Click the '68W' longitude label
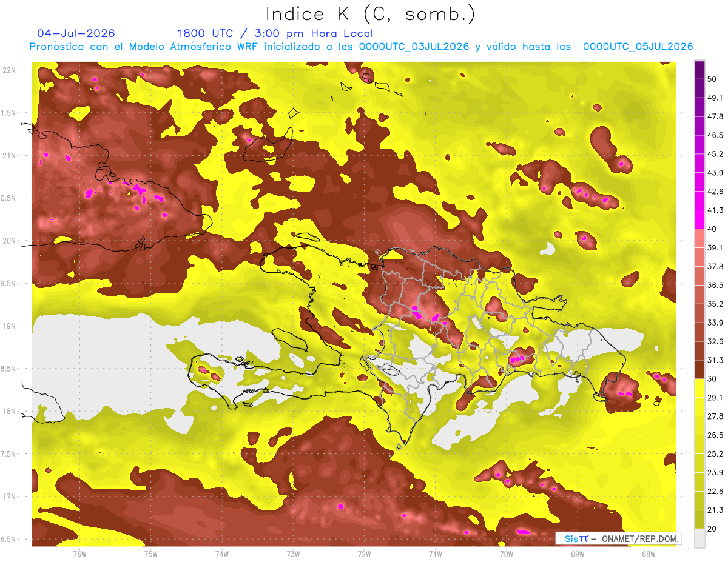Screen dimensions: 728x562 click(x=649, y=554)
